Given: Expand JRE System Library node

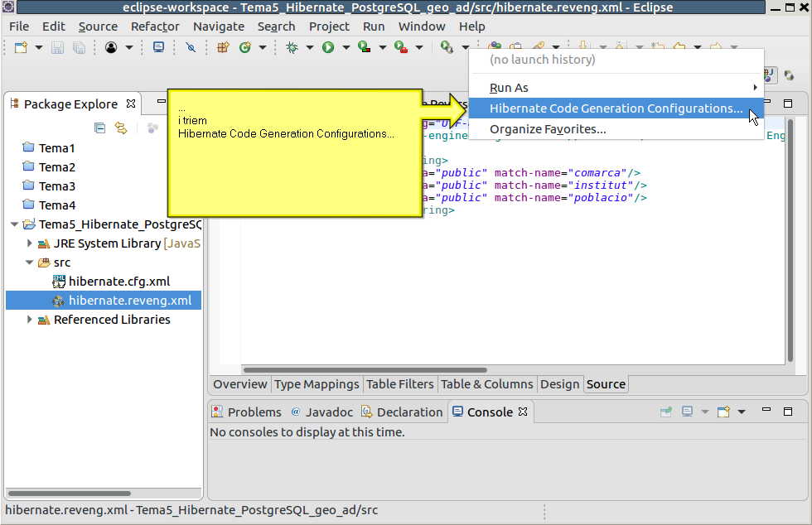Looking at the screenshot, I should point(30,243).
